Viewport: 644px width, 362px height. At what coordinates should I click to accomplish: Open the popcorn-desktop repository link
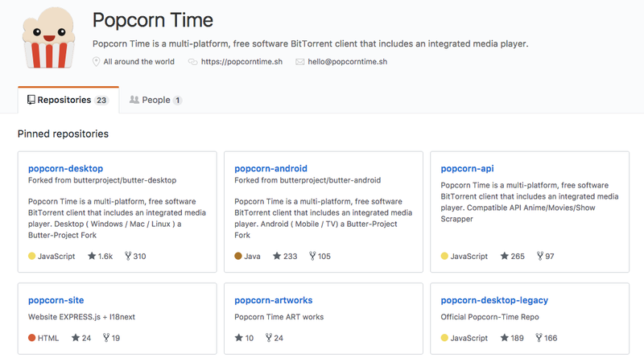click(66, 168)
